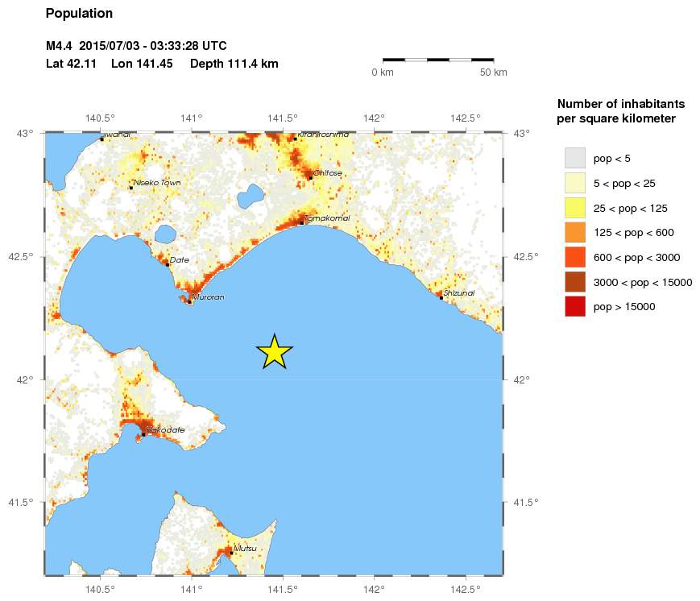Image resolution: width=700 pixels, height=601 pixels.
Task: Click the Date city marker
Action: (x=167, y=263)
